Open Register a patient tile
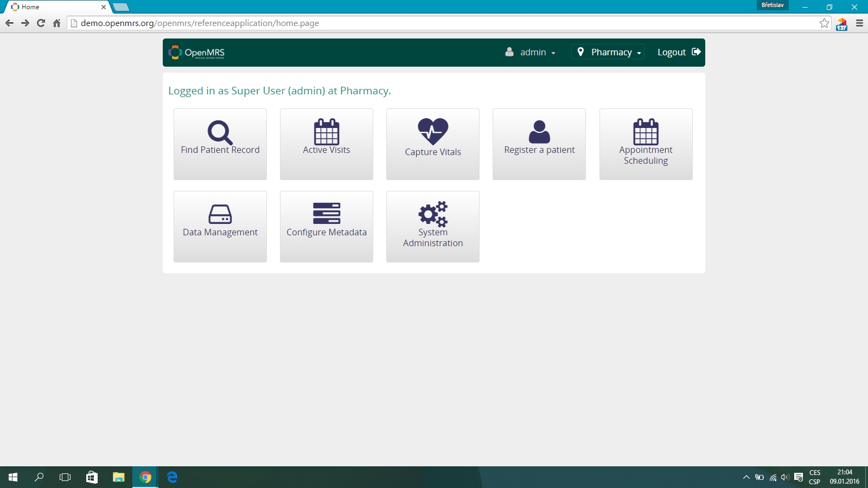Viewport: 868px width, 488px height. (539, 144)
